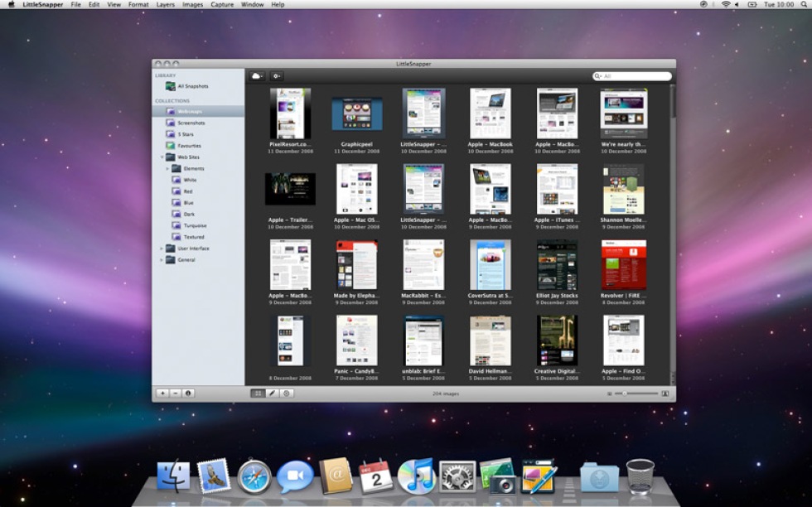The width and height of the screenshot is (812, 507).
Task: Select the Graphicpeel snapshot thumbnail
Action: pyautogui.click(x=357, y=114)
